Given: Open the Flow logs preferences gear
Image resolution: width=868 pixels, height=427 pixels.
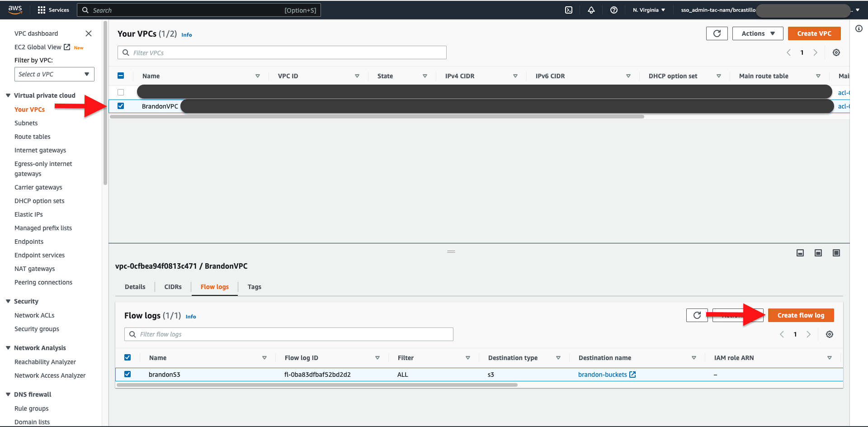Looking at the screenshot, I should [830, 334].
